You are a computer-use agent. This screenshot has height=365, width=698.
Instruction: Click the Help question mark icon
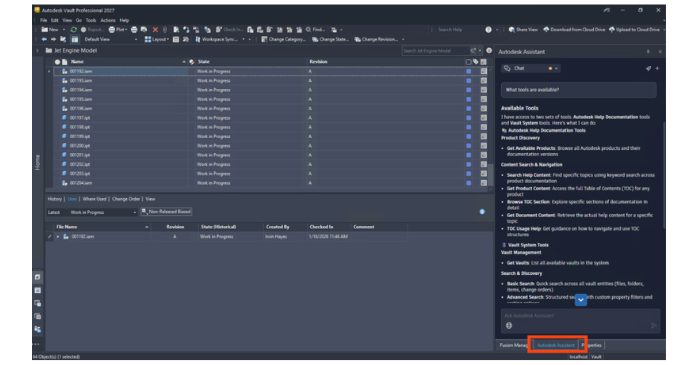[x=488, y=30]
